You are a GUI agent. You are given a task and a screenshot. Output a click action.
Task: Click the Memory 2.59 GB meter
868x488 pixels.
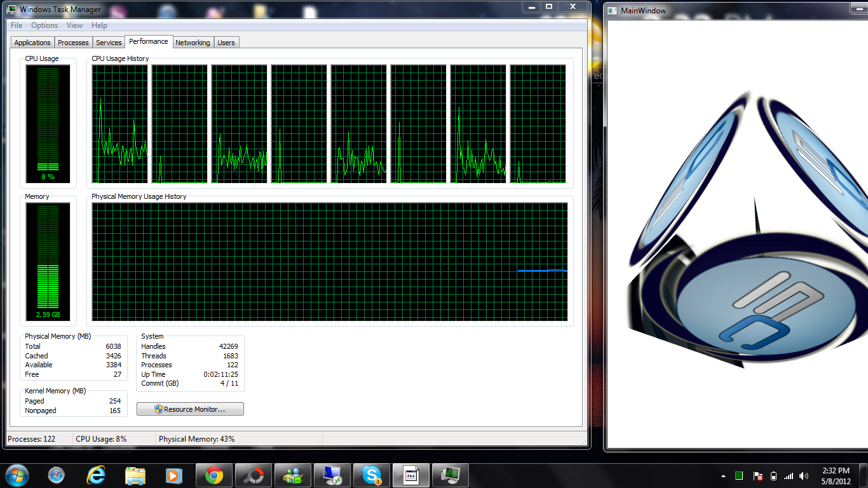(x=48, y=262)
